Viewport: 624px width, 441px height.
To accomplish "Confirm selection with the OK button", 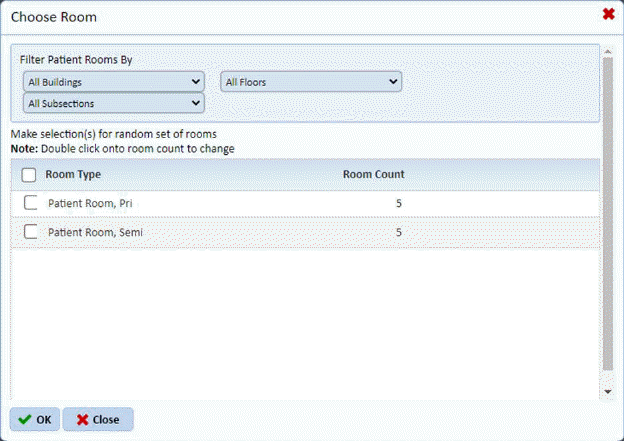I will tap(35, 419).
